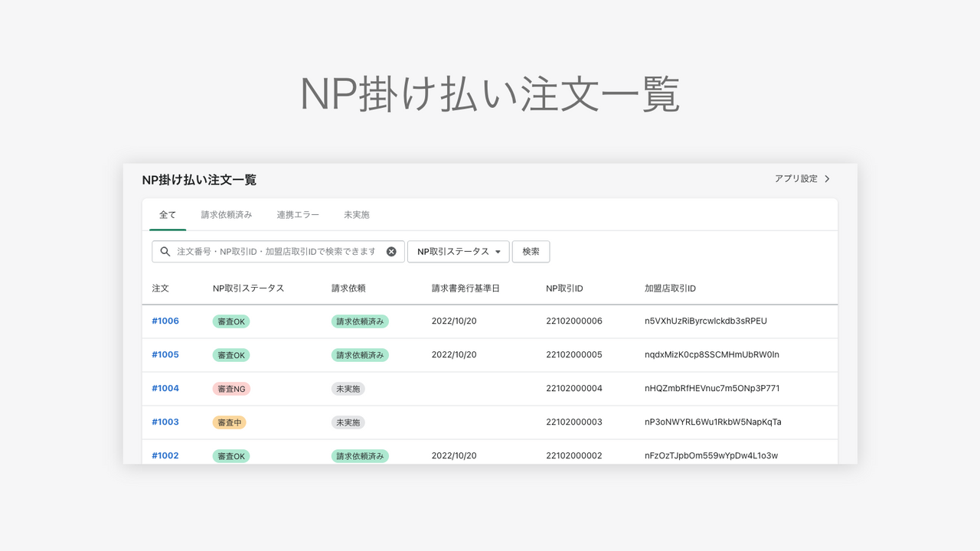Click 審査OK badge in row #1006

(231, 321)
